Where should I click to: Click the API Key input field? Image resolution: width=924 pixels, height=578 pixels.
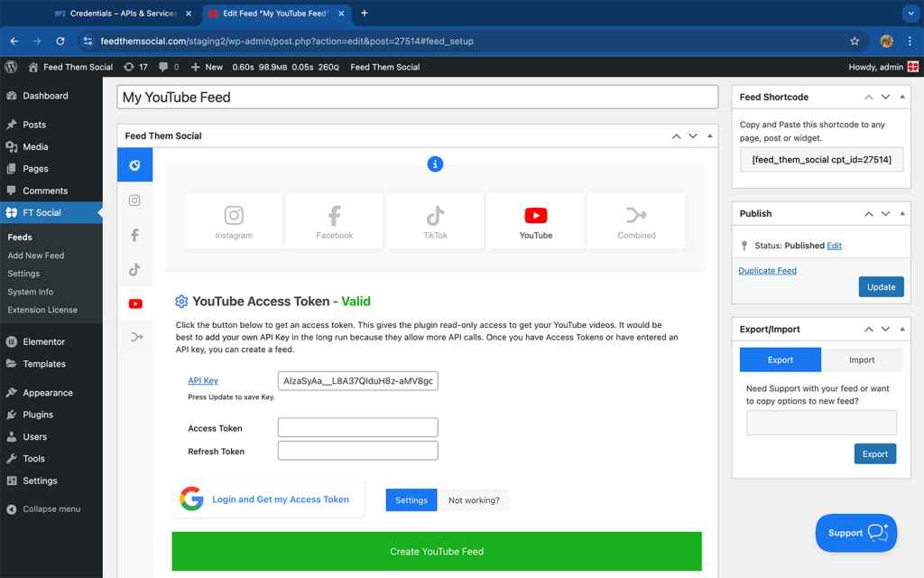(x=357, y=381)
